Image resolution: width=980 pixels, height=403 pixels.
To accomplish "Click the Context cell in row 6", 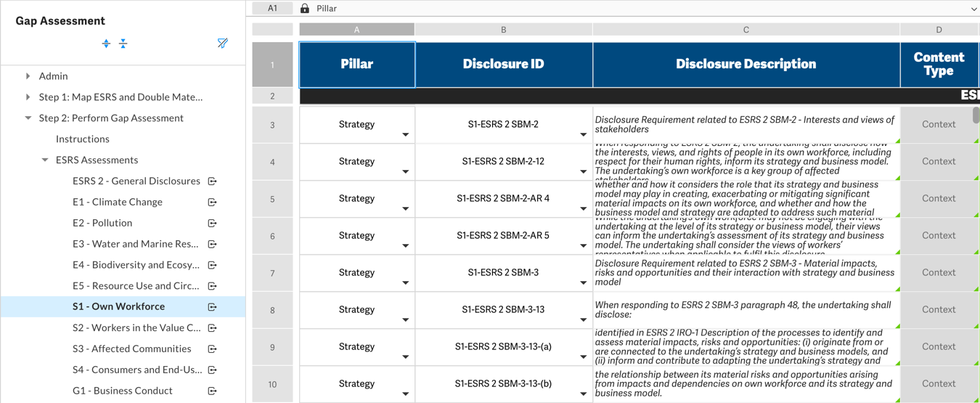I will 939,235.
